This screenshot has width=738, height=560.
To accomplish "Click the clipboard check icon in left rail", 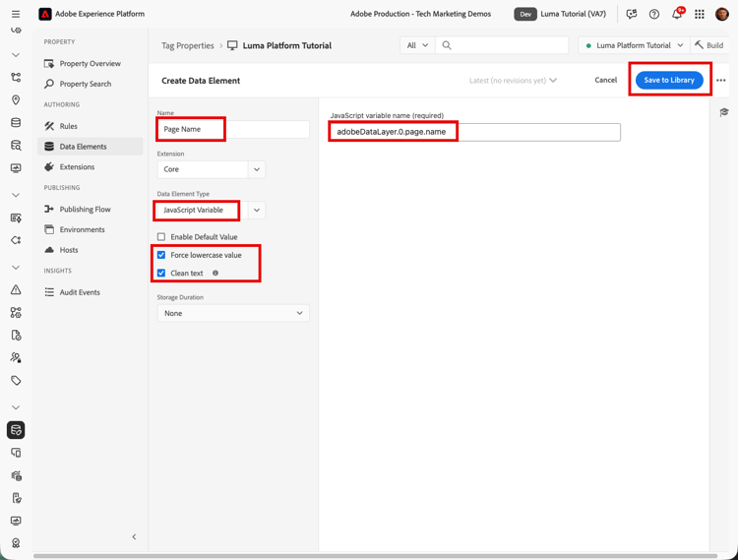I will 16,498.
